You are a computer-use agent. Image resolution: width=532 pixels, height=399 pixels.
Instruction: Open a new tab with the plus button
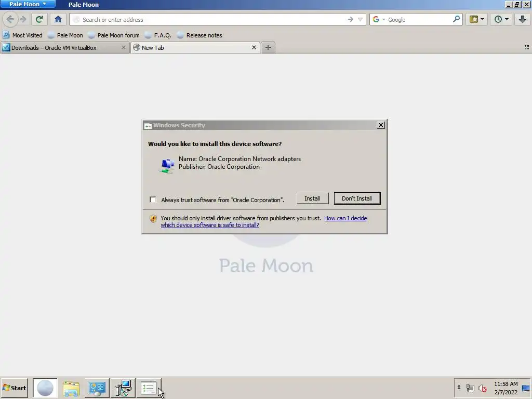268,47
